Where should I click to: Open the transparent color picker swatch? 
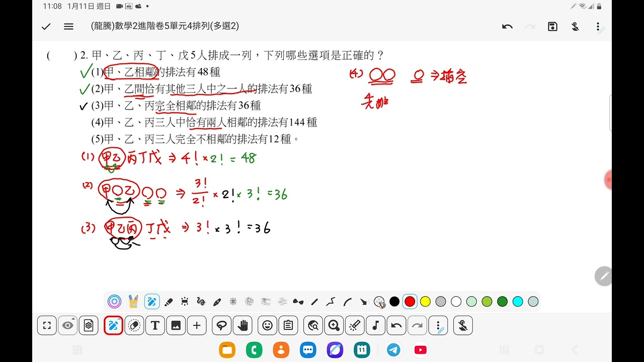click(379, 302)
